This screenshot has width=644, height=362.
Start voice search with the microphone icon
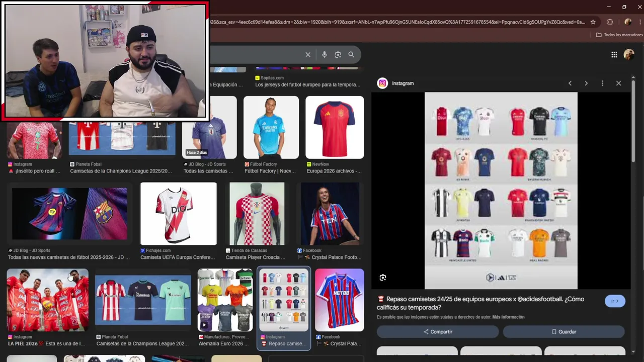click(324, 55)
